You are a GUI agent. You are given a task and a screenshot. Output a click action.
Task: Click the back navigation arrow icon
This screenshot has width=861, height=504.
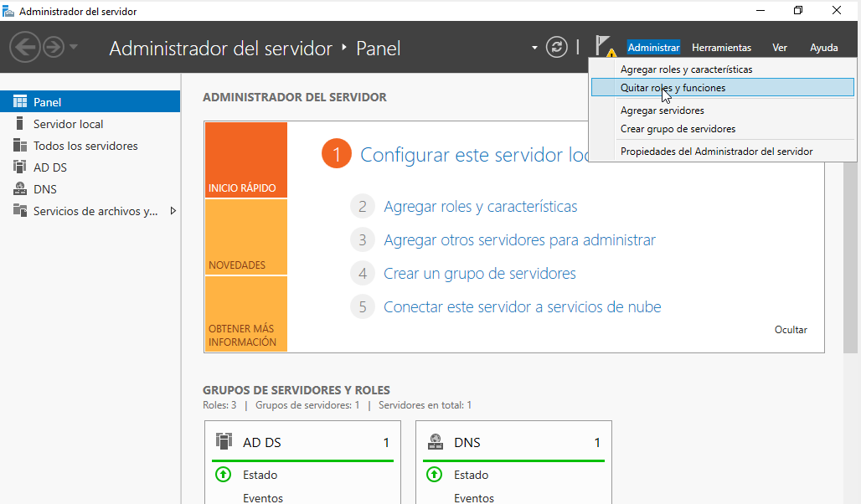click(24, 48)
